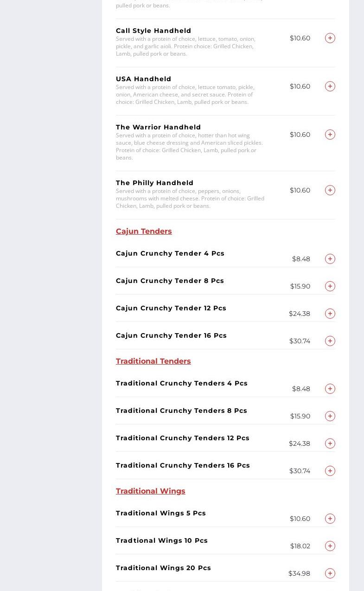
Task: Add Cajun Crunchy Tender 12 Pcs
Action: click(x=330, y=314)
